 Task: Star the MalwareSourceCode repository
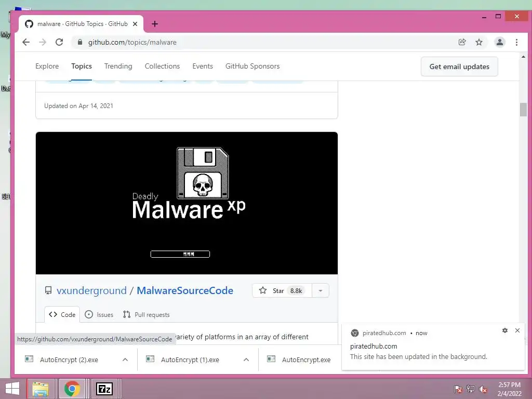282,290
